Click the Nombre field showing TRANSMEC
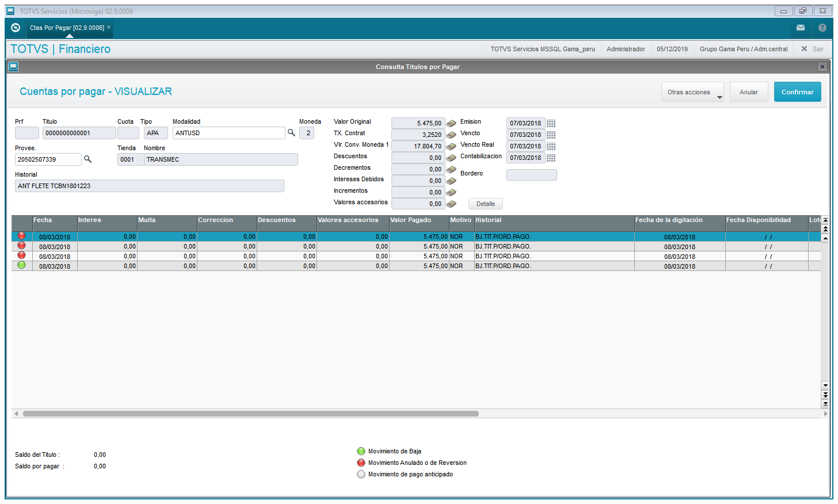This screenshot has height=504, width=838. (221, 159)
